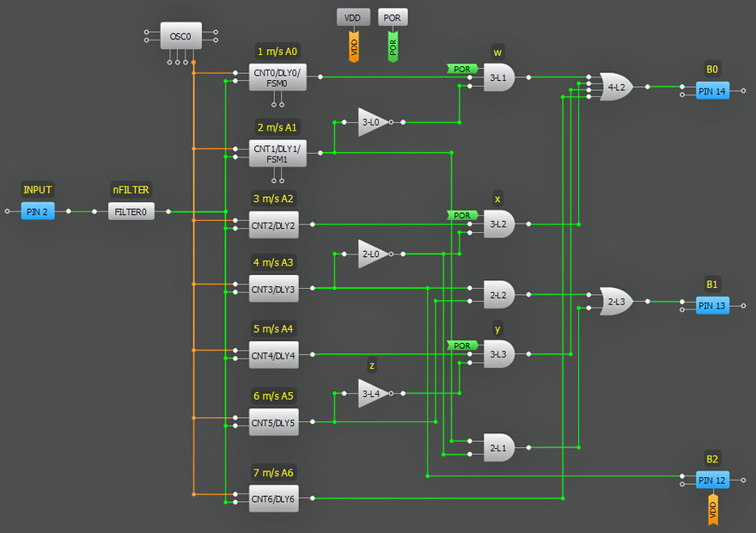Viewport: 756px width, 533px height.
Task: Click the CNT1/DLY1/FSM1 counter block
Action: point(277,154)
